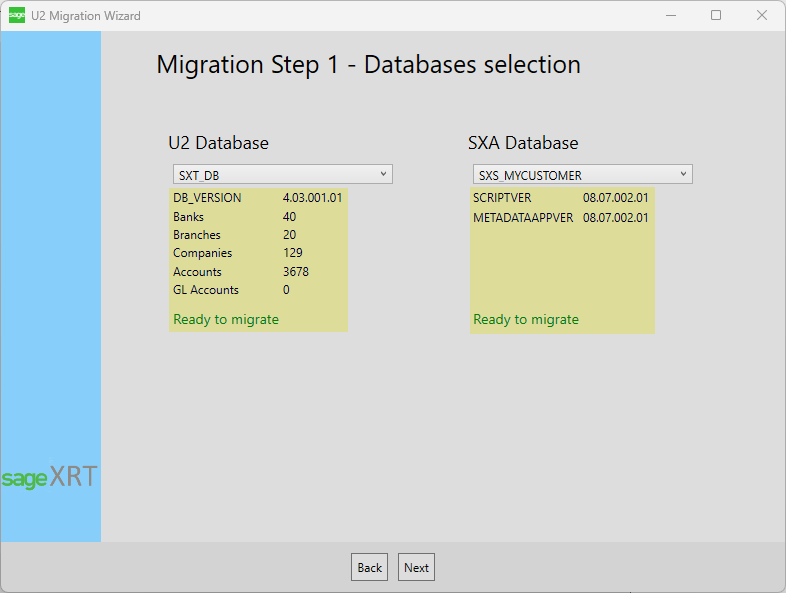Click the METADATAAPPVER entry
This screenshot has height=593, width=786.
click(x=523, y=217)
